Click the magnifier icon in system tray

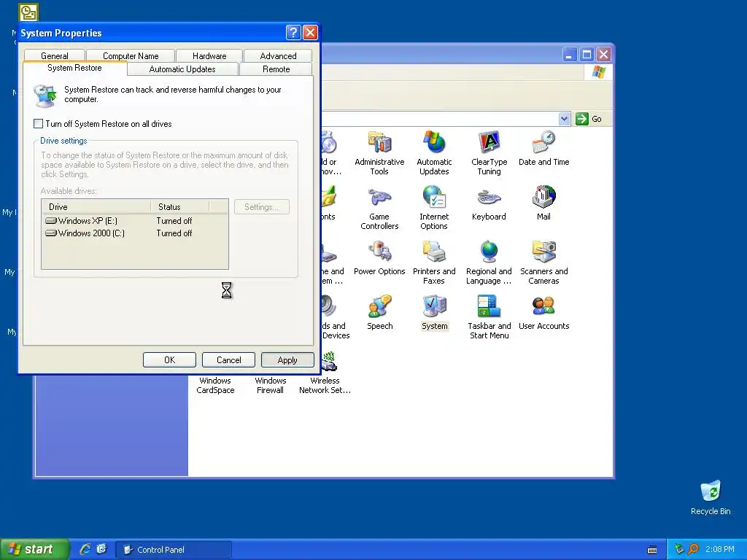tap(693, 549)
